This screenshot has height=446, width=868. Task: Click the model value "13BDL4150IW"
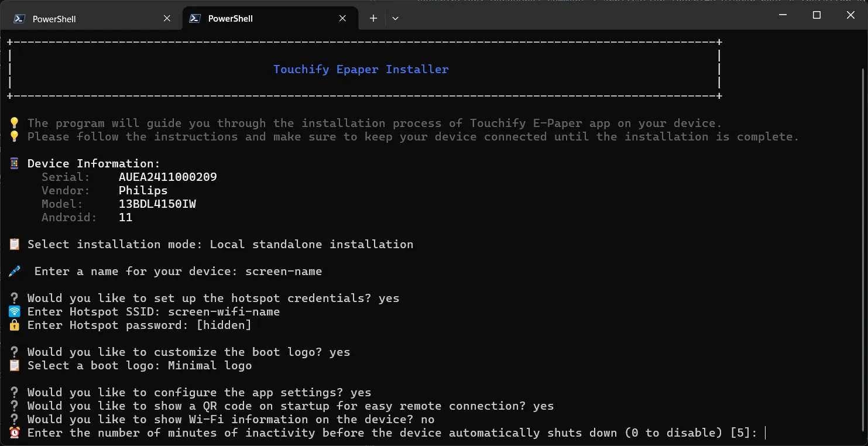pyautogui.click(x=157, y=204)
